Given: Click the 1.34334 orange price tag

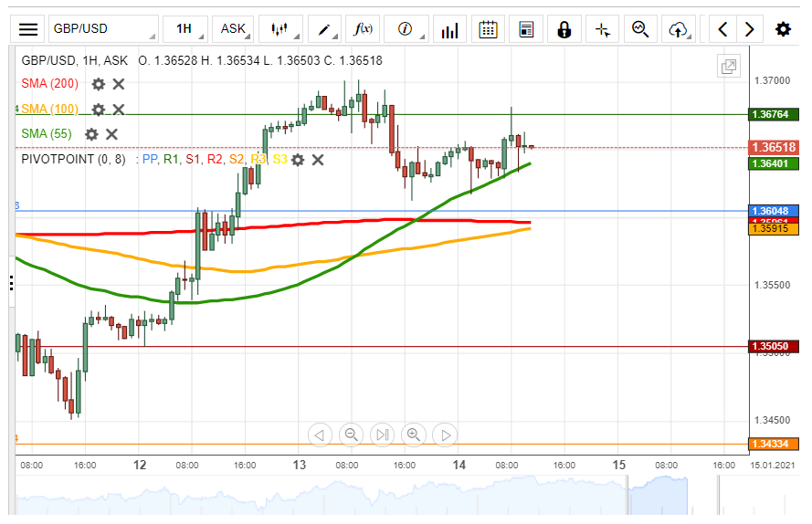Looking at the screenshot, I should (774, 444).
